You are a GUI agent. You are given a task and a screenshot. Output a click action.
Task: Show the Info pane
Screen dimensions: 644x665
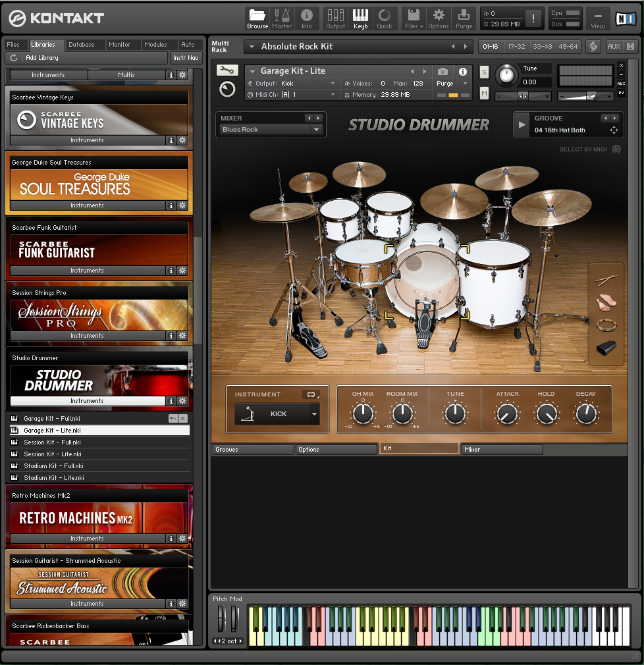[306, 19]
